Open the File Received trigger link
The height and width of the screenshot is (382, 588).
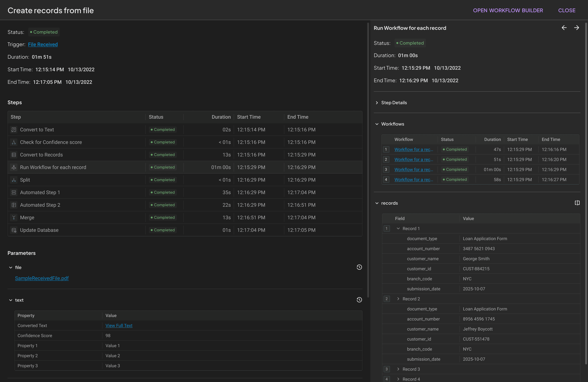43,44
